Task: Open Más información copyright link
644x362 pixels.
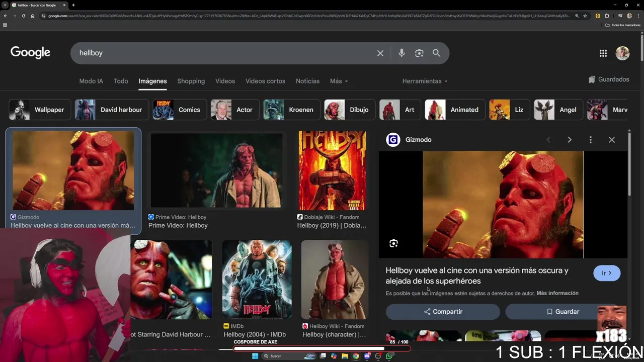Action: (x=557, y=293)
